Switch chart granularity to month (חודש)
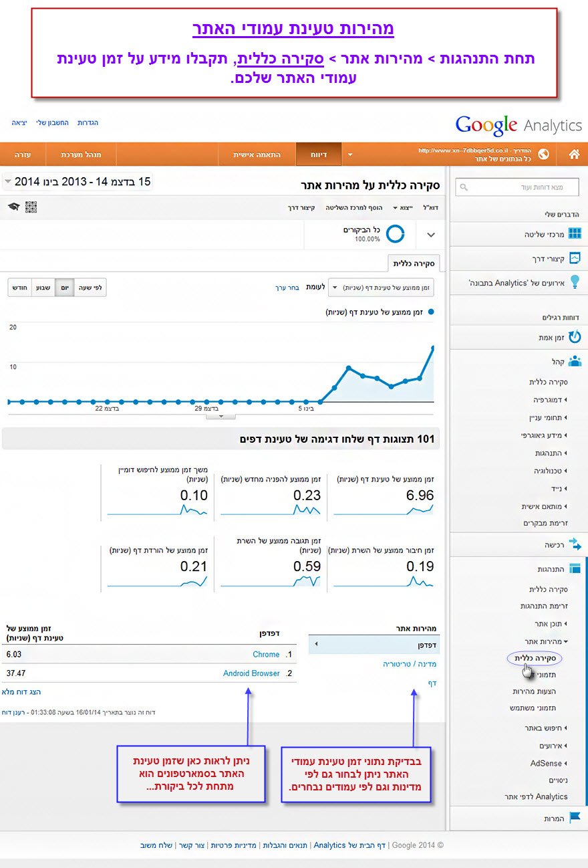Screen dimensions: 588x868 pyautogui.click(x=20, y=288)
